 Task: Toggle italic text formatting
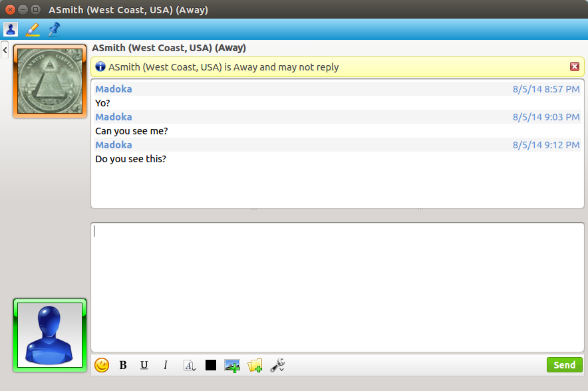tap(166, 365)
